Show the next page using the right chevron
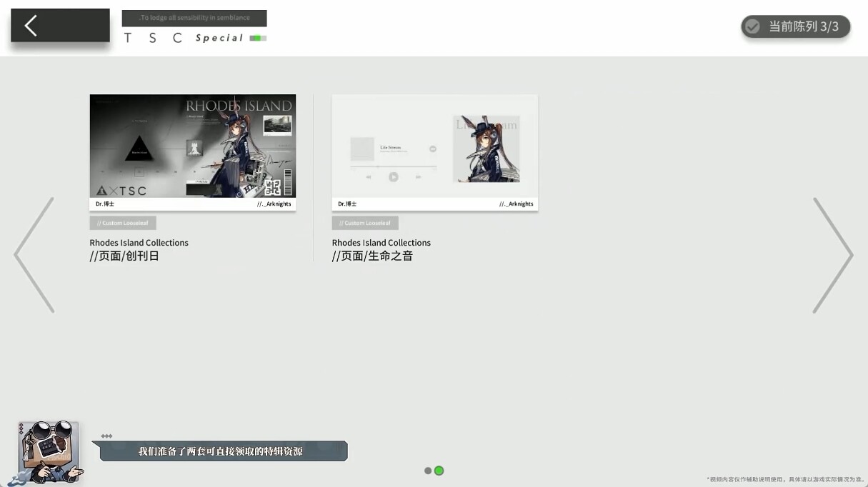The width and height of the screenshot is (868, 487). click(833, 255)
